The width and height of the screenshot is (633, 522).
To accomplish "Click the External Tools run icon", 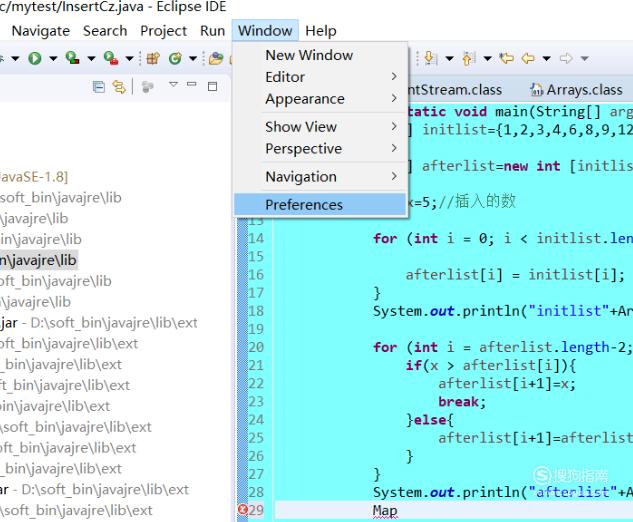I will (x=111, y=58).
